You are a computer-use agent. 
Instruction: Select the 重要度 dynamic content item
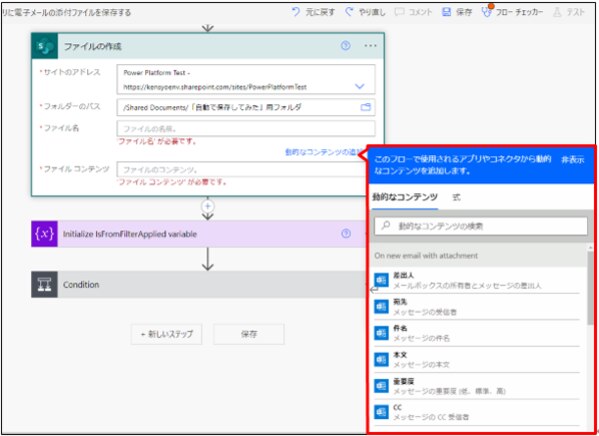pos(476,386)
